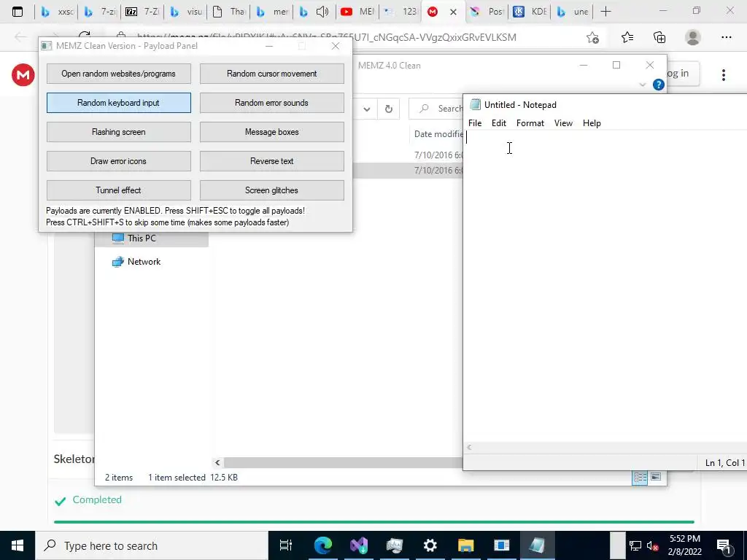Show clock and calendar flyout
Image resolution: width=747 pixels, height=560 pixels.
click(x=684, y=545)
